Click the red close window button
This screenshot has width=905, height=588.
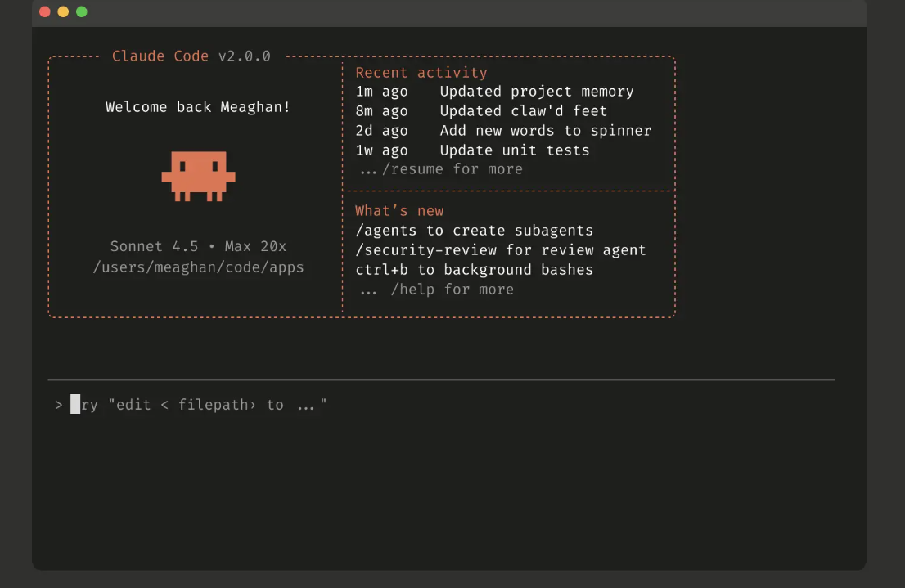coord(44,11)
